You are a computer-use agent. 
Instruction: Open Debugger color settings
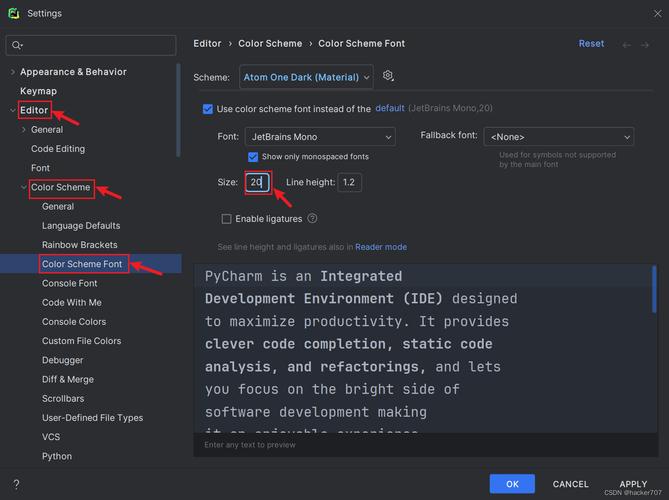63,360
